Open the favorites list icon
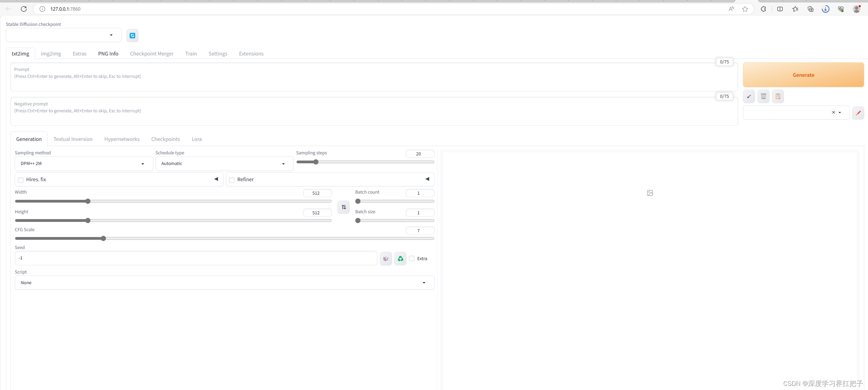This screenshot has width=868, height=390. click(x=795, y=9)
